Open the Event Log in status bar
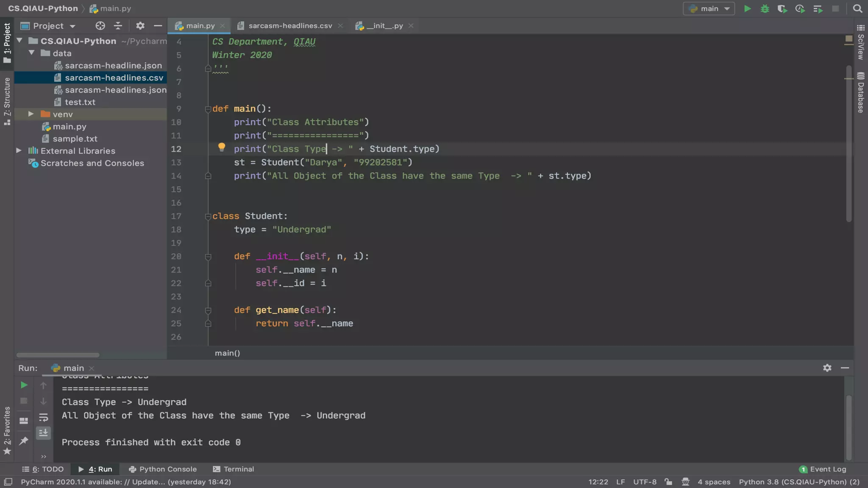This screenshot has width=868, height=488. point(823,469)
